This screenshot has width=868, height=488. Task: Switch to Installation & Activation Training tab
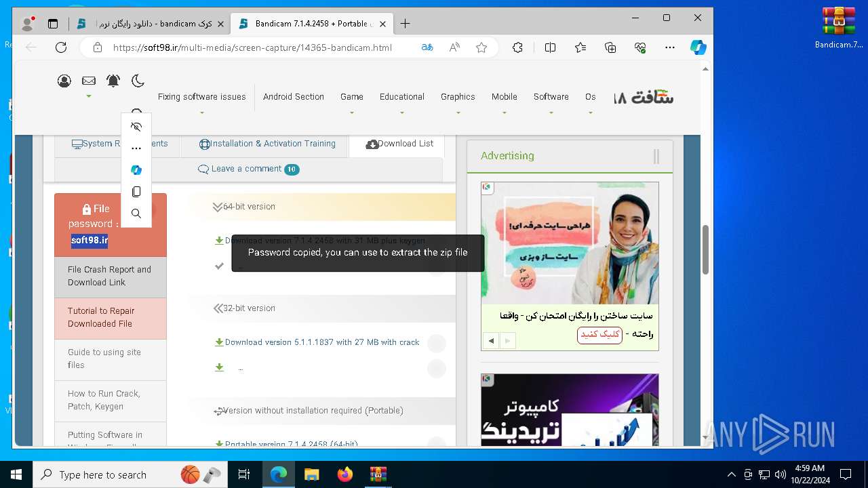tap(267, 144)
